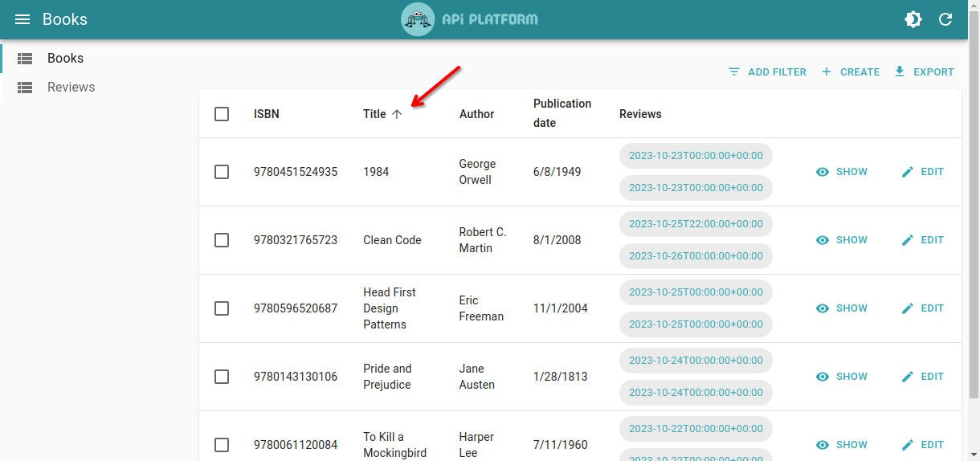
Task: Tick the checkbox for Pride and Prejudice
Action: pos(222,377)
